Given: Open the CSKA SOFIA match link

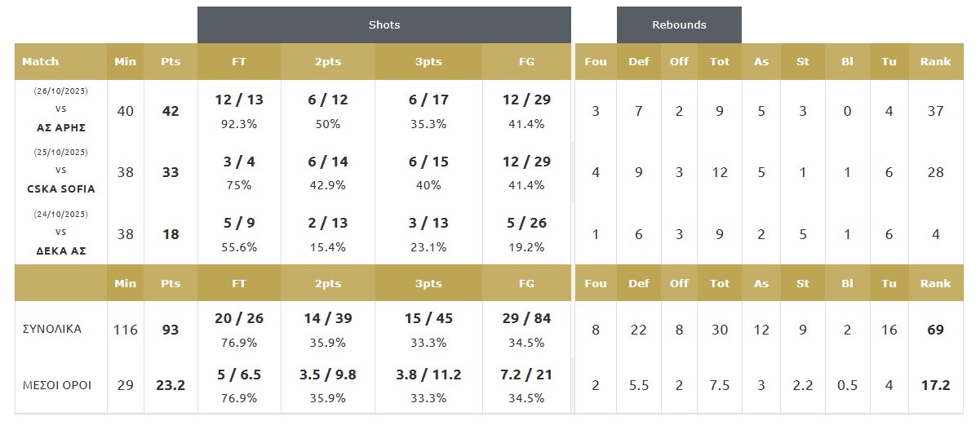Looking at the screenshot, I should pos(61,188).
